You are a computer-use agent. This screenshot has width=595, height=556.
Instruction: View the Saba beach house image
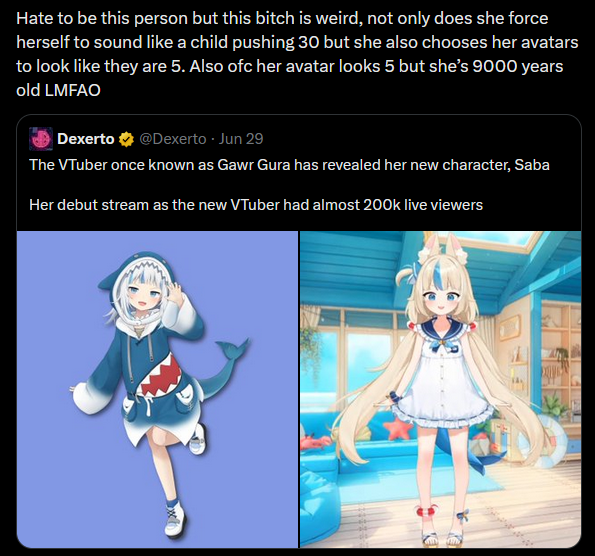point(441,389)
